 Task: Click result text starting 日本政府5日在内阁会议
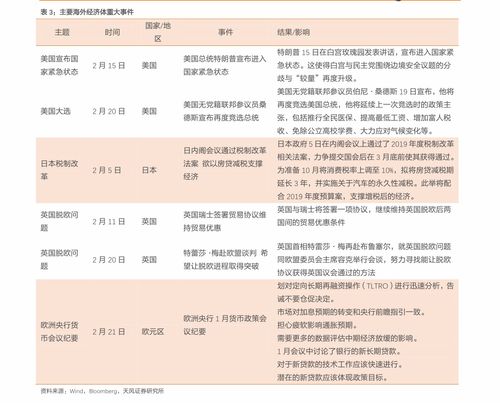click(365, 170)
